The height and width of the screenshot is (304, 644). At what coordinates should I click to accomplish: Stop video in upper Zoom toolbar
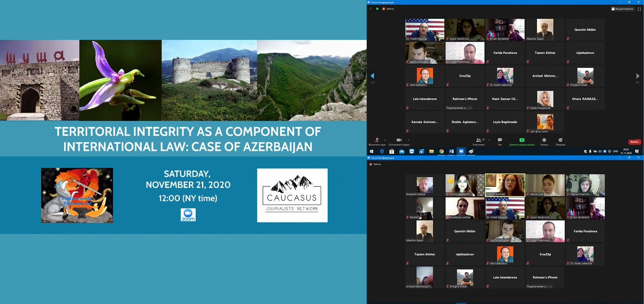tap(399, 141)
